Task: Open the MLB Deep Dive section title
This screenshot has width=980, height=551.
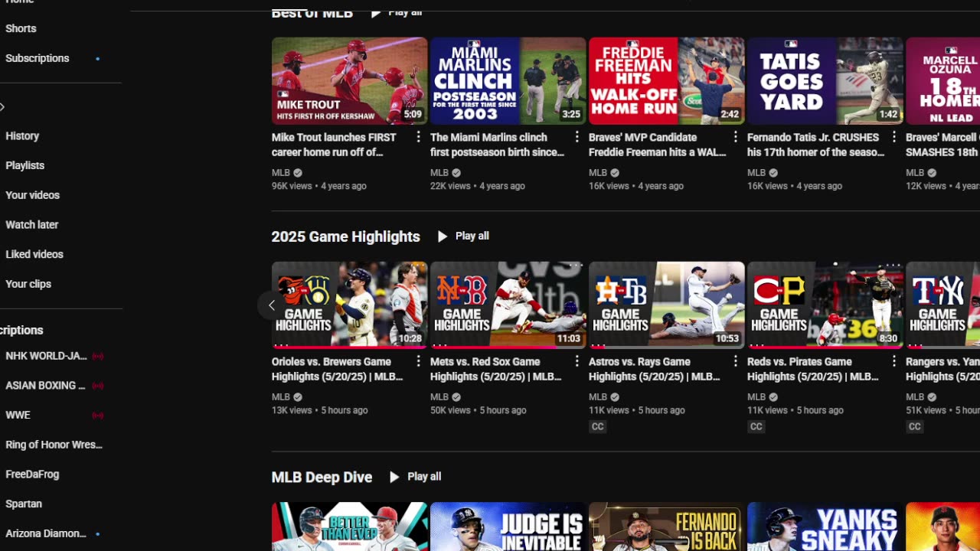Action: coord(322,477)
